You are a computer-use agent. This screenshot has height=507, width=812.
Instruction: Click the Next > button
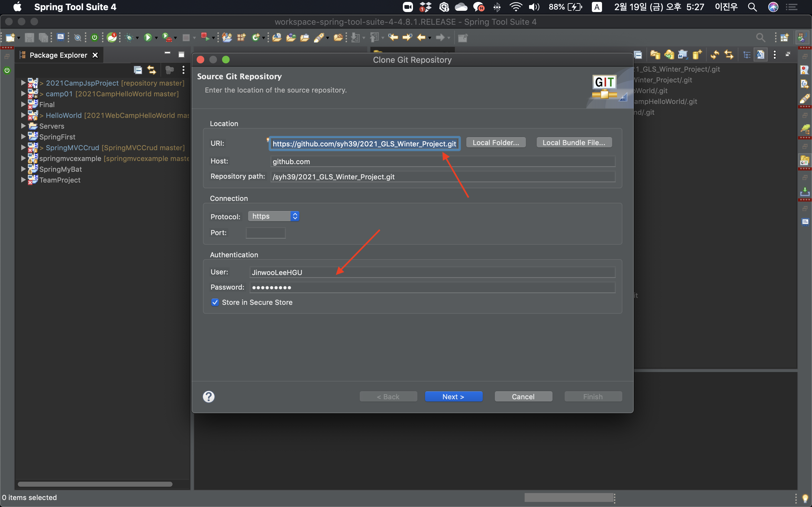[x=453, y=396]
